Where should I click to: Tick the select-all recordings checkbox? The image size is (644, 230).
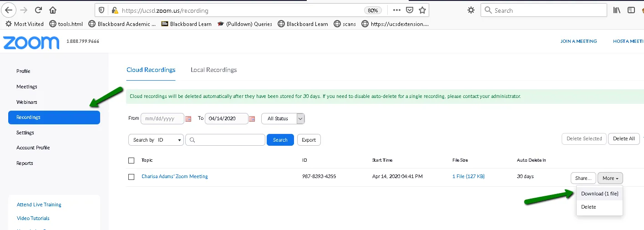coord(132,160)
